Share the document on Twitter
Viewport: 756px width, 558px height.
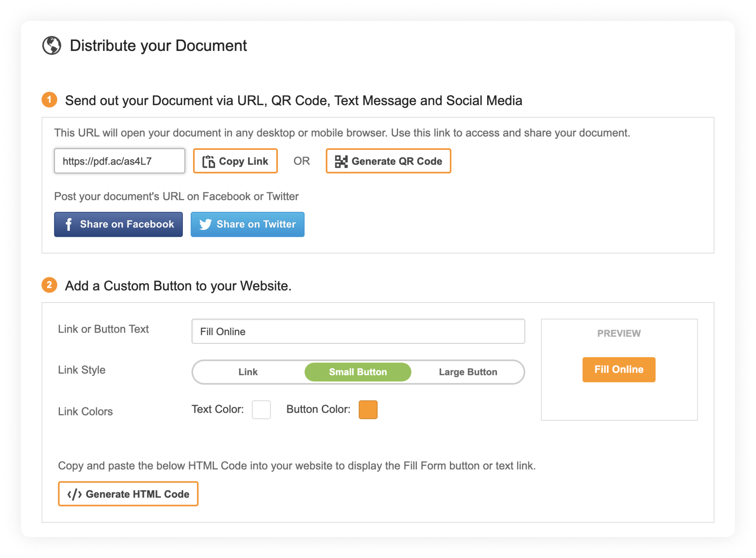pos(247,224)
